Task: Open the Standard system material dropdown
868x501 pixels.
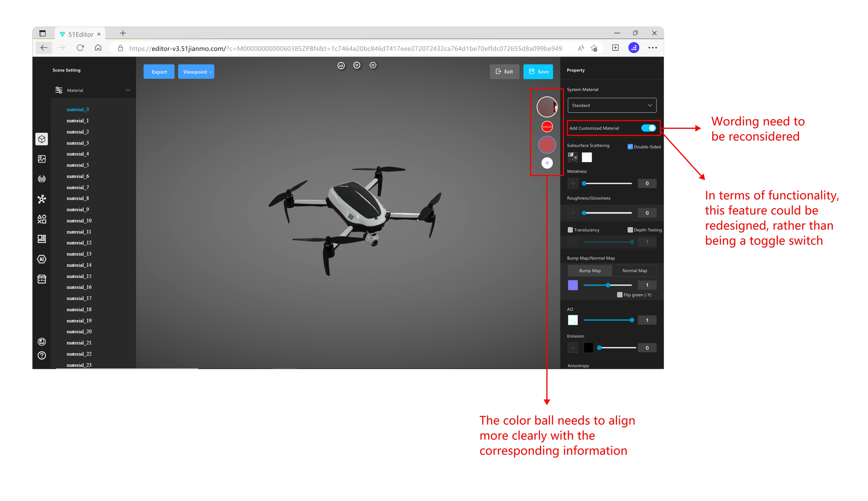Action: click(x=612, y=105)
